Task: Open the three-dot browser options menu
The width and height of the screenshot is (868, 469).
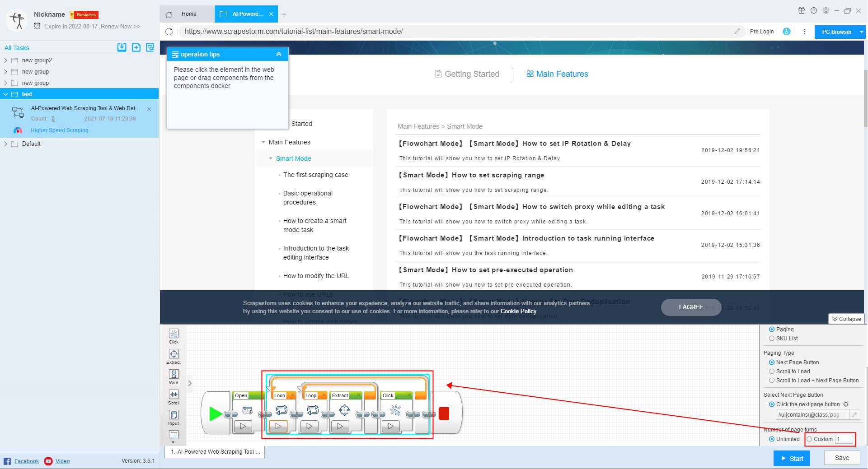Action: click(804, 32)
